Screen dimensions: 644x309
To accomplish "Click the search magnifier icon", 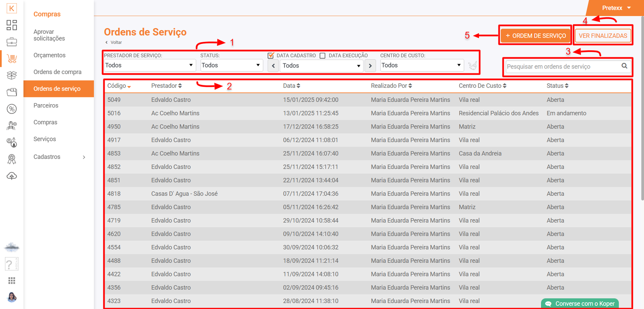I will [x=624, y=66].
